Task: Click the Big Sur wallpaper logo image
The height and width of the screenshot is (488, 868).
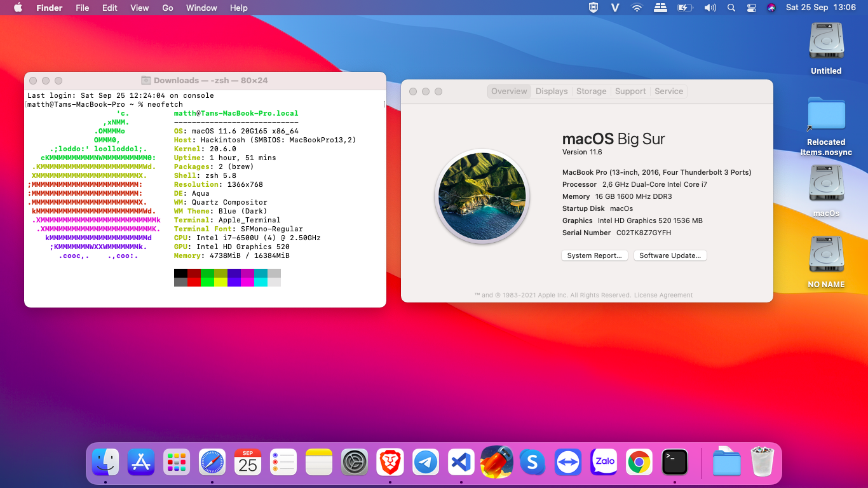Action: (482, 196)
